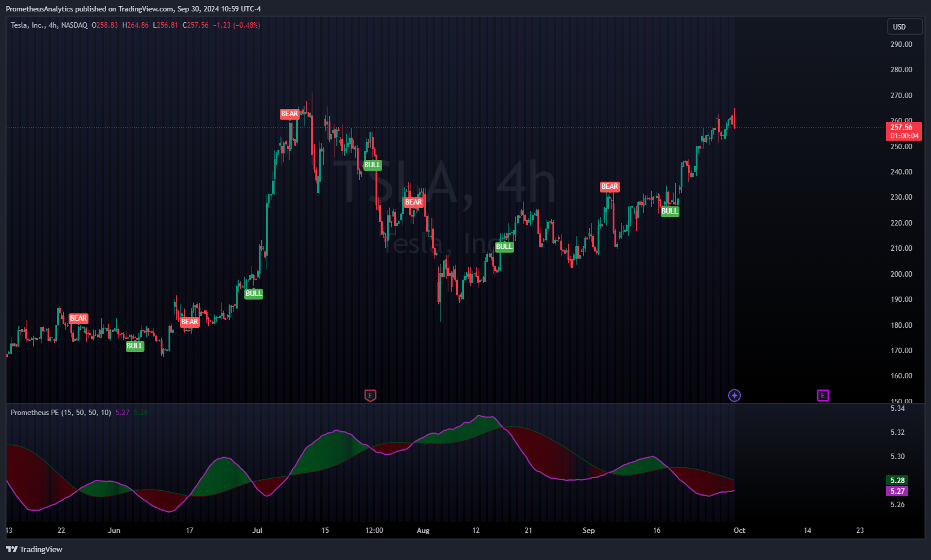The image size is (931, 560).
Task: Select the BULL label in mid August
Action: 504,247
